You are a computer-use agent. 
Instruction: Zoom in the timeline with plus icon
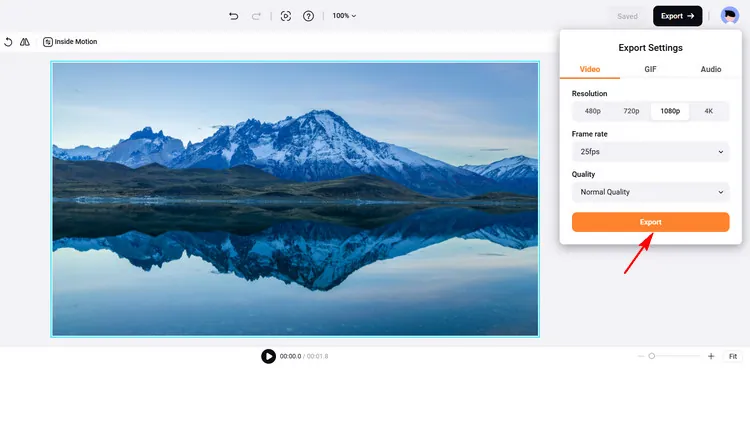coord(711,356)
